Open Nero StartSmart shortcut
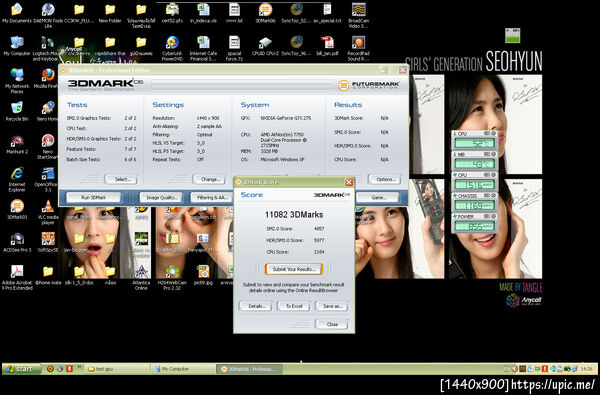The height and width of the screenshot is (395, 600). [x=48, y=147]
